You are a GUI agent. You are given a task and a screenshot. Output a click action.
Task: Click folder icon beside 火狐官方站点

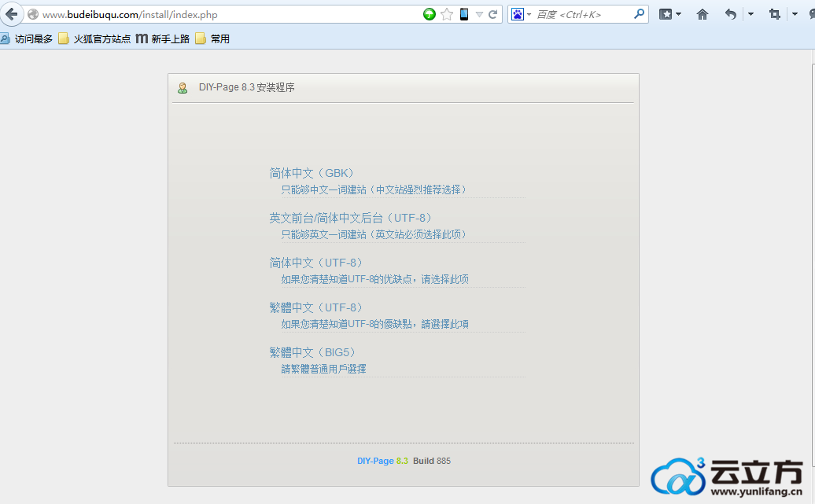pos(64,39)
